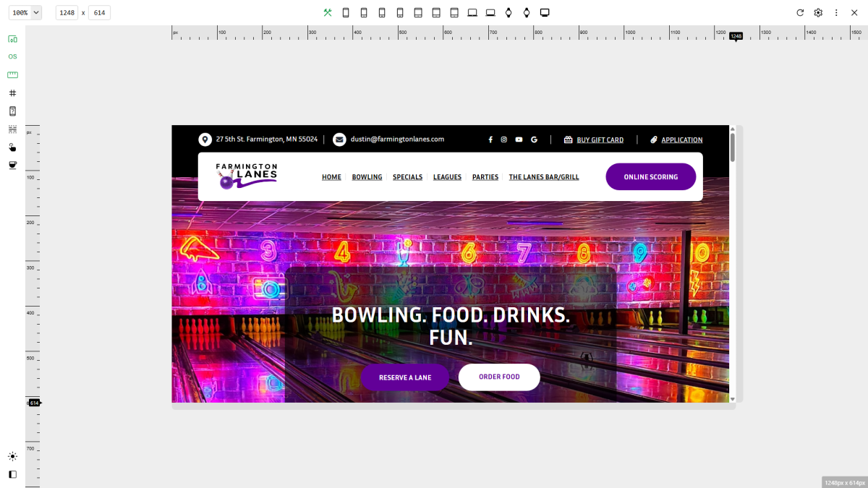Click the scrollbar down arrow on page
Screen dimensions: 868x488
click(x=732, y=398)
